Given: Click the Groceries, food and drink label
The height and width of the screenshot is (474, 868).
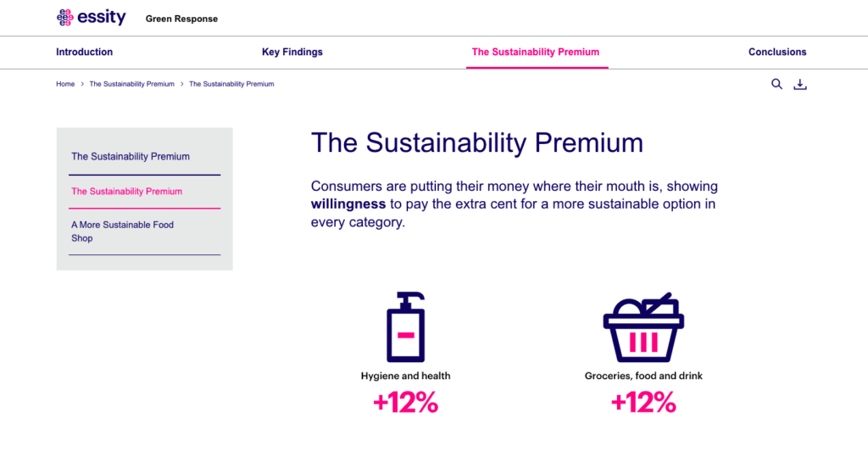Looking at the screenshot, I should click(643, 376).
